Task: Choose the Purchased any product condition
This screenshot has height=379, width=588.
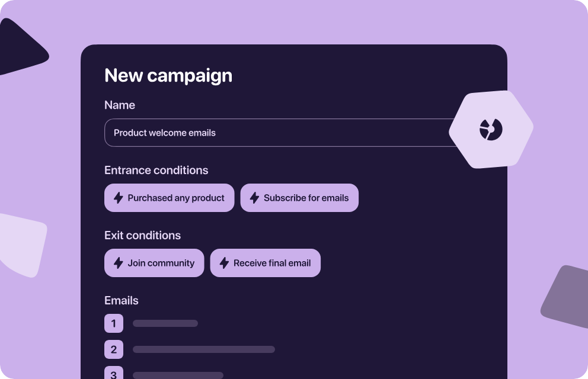Action: point(169,198)
